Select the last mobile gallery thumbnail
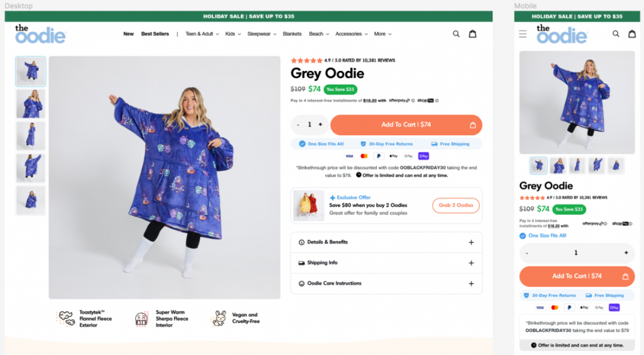The height and width of the screenshot is (355, 644). [615, 166]
